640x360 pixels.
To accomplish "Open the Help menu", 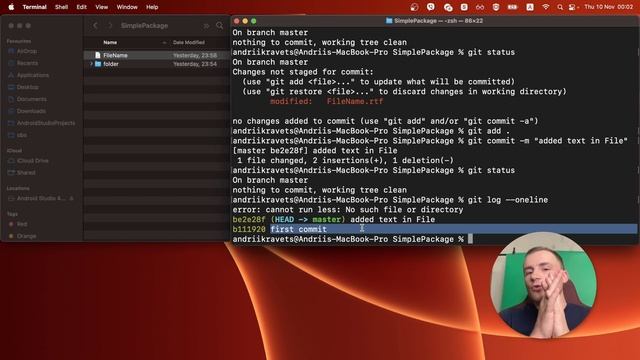I will tap(152, 7).
